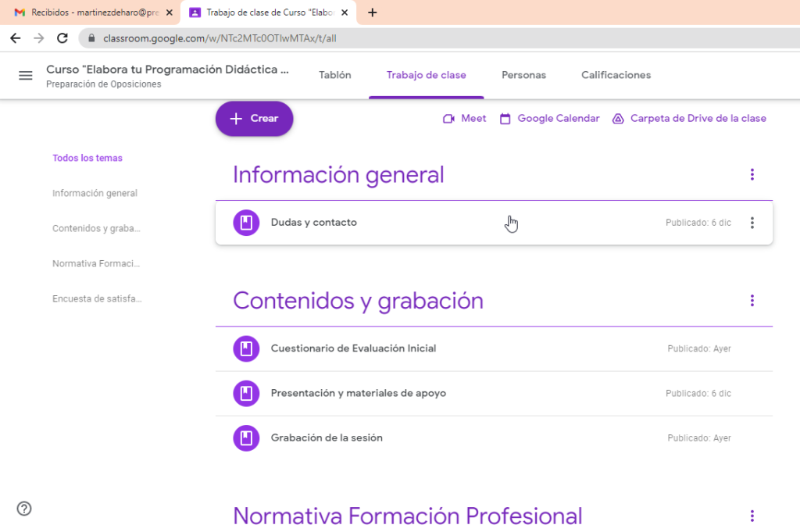Click the Cuestionario de Evaluación Inicial icon
The height and width of the screenshot is (532, 800).
point(246,348)
